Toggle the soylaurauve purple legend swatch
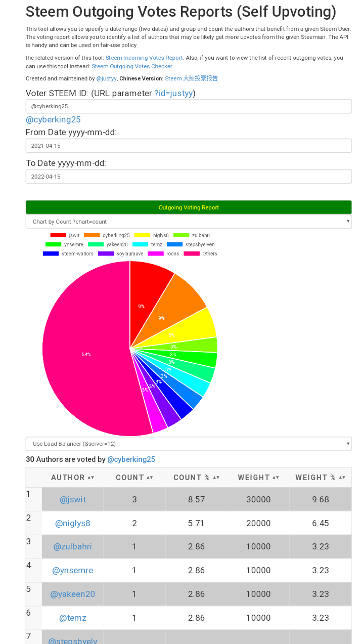364x644 pixels. (x=106, y=253)
